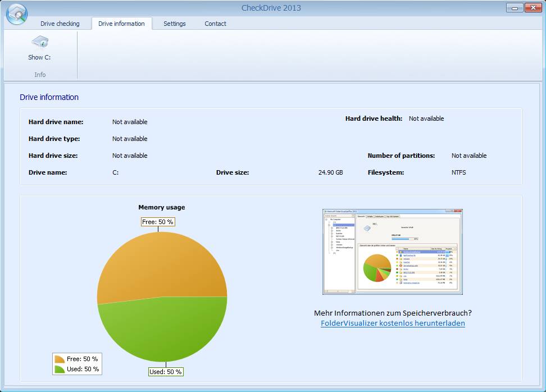This screenshot has height=392, width=546.
Task: Close the CheckDrive 2013 window
Action: (x=533, y=8)
